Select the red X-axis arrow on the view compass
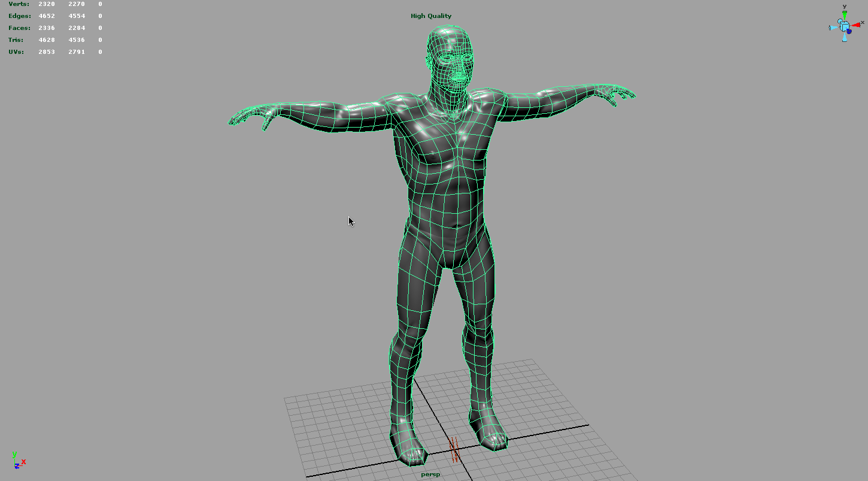This screenshot has height=481, width=868. click(x=856, y=25)
